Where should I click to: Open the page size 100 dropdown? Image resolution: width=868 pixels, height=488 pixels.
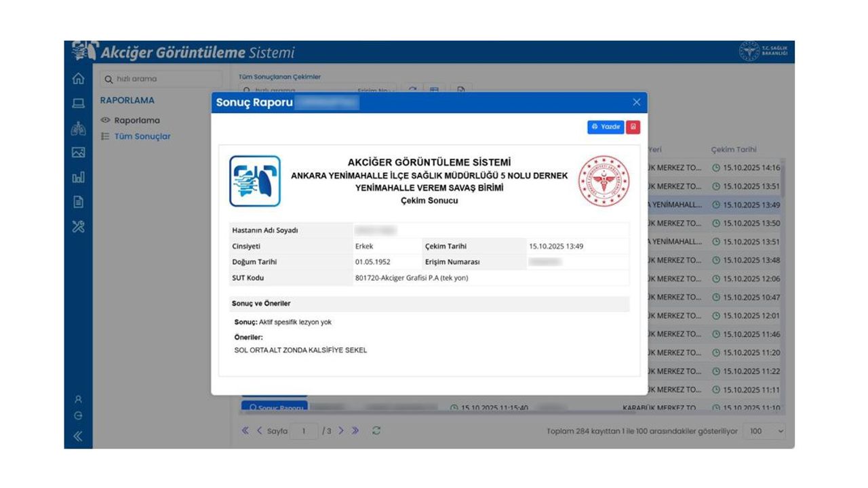click(x=764, y=431)
